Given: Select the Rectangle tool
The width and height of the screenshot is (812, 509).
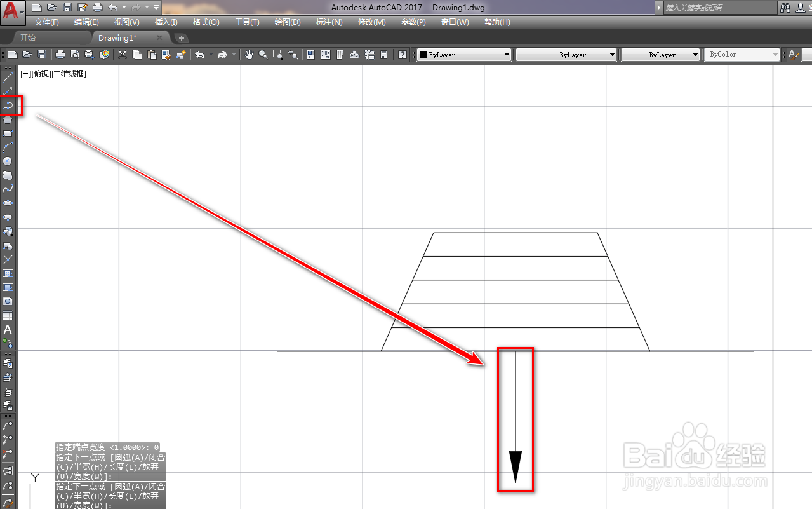Looking at the screenshot, I should point(8,133).
